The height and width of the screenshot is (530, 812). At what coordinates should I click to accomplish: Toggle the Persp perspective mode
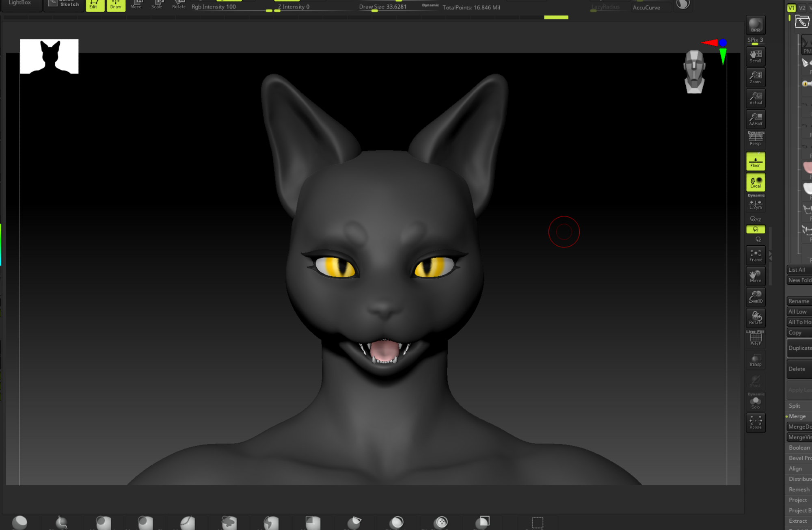point(755,139)
